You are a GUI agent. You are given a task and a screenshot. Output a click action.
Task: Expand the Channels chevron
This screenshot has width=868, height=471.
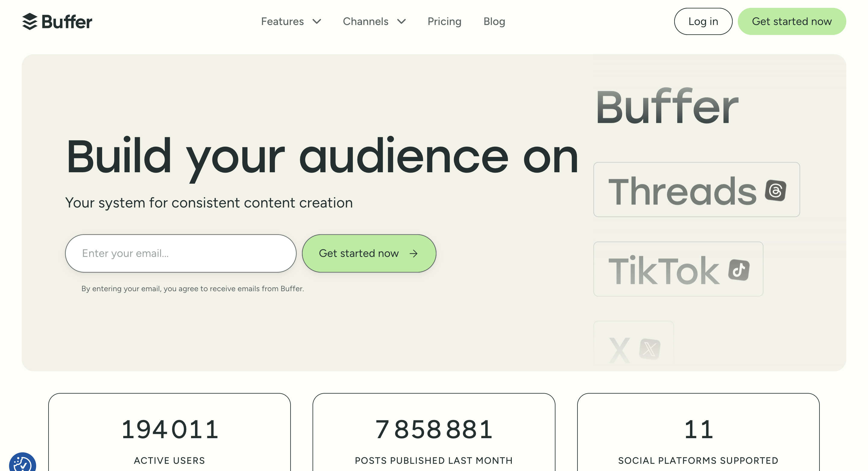pyautogui.click(x=401, y=22)
